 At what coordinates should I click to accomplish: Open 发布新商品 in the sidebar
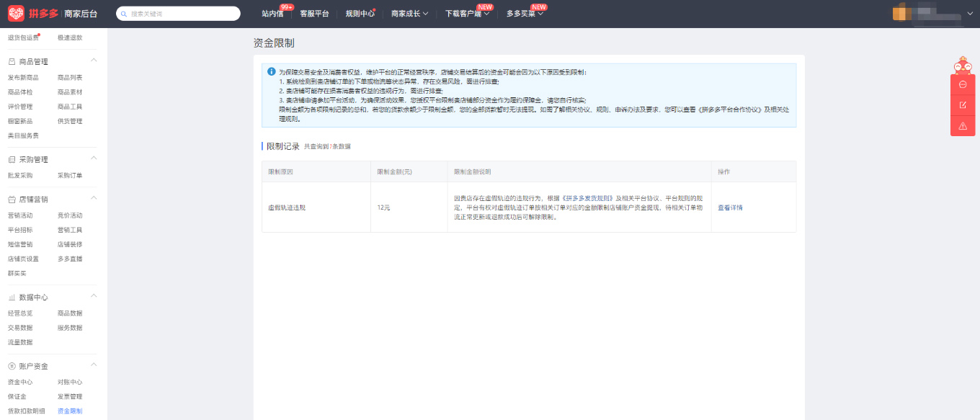coord(23,77)
